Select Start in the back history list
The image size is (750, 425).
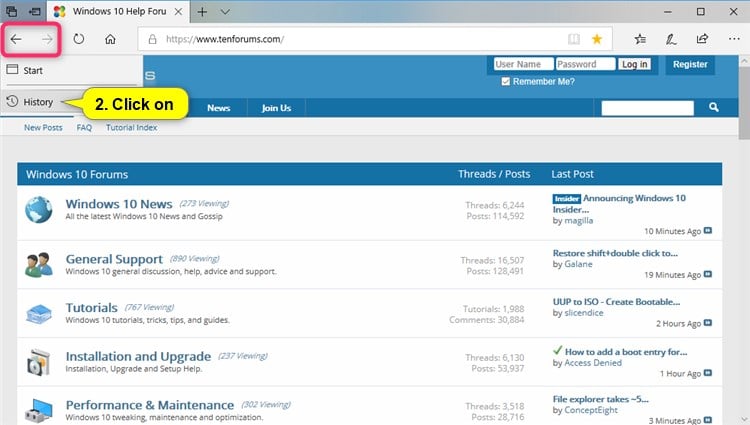[x=72, y=70]
